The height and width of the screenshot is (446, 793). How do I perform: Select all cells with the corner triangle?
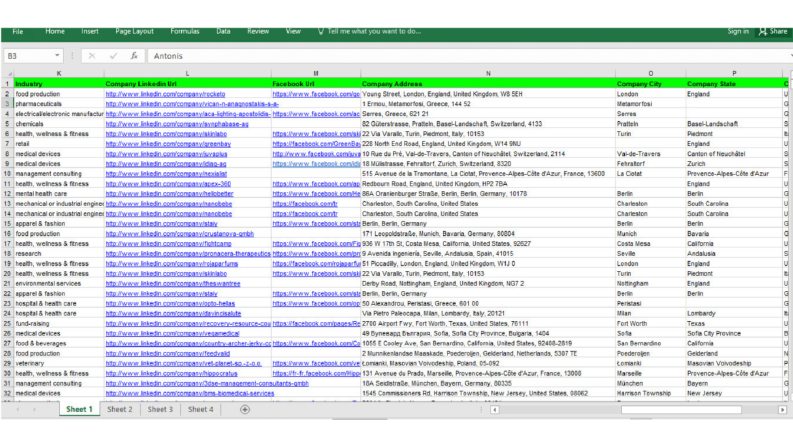tap(8, 74)
